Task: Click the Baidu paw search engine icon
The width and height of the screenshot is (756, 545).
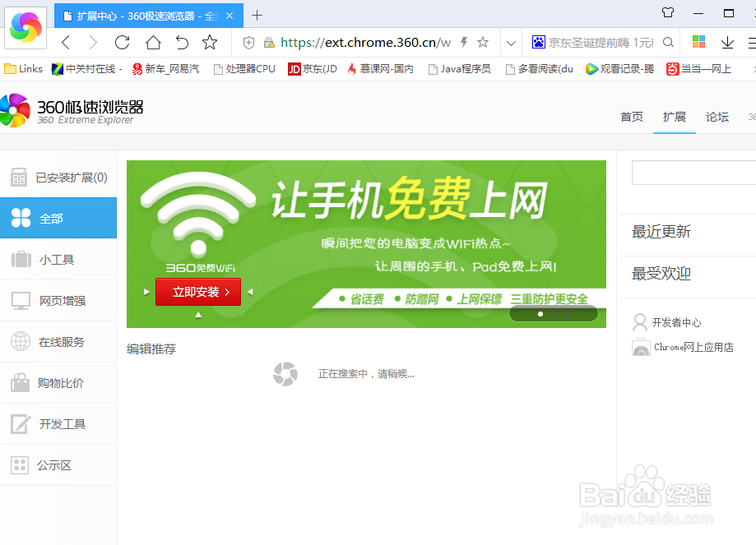Action: (x=539, y=43)
